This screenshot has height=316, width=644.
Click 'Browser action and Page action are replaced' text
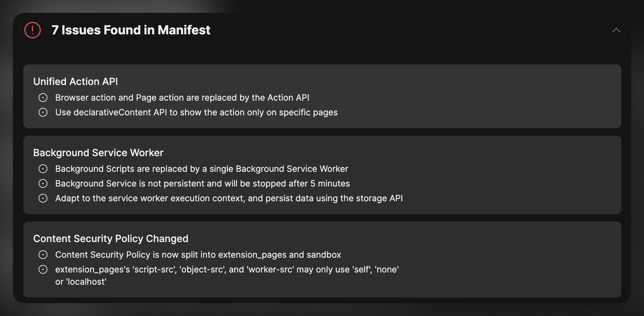coord(182,98)
